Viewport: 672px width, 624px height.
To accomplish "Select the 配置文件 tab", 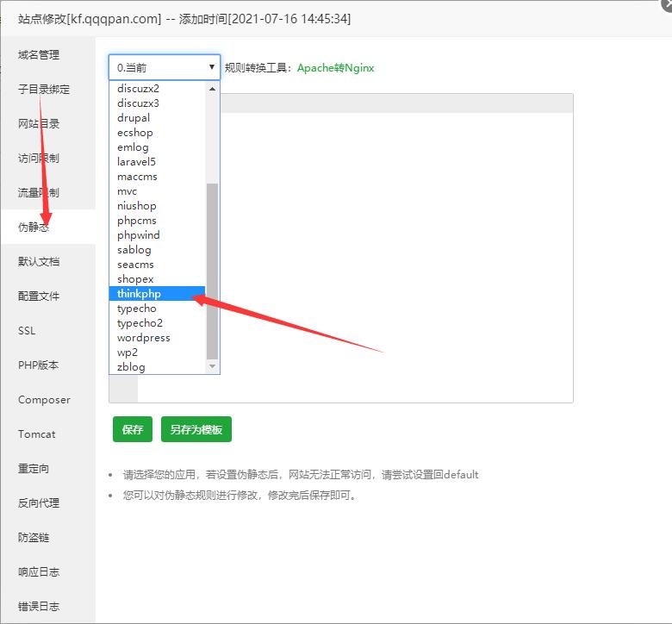I will click(x=39, y=296).
